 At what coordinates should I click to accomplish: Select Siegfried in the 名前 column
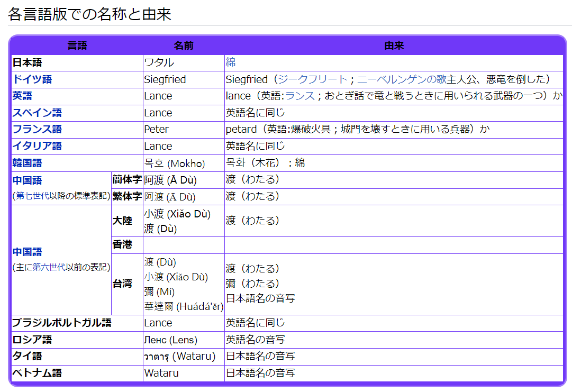165,79
